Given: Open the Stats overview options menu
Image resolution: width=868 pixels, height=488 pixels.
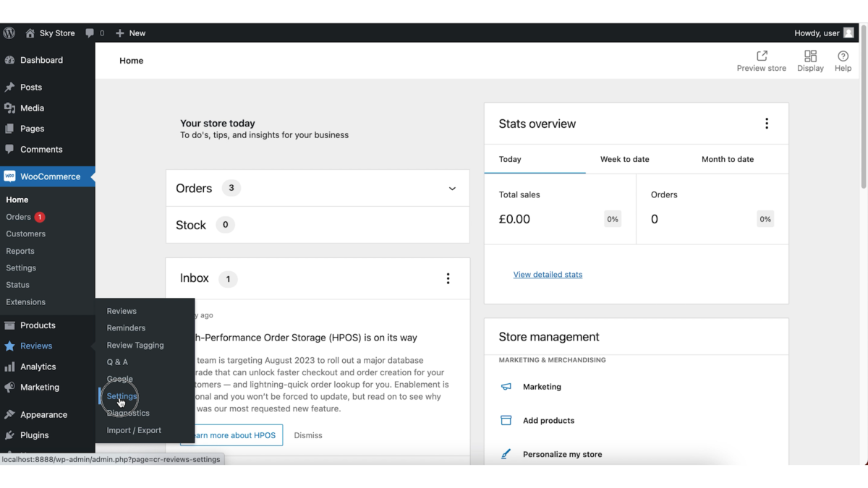Looking at the screenshot, I should (767, 123).
